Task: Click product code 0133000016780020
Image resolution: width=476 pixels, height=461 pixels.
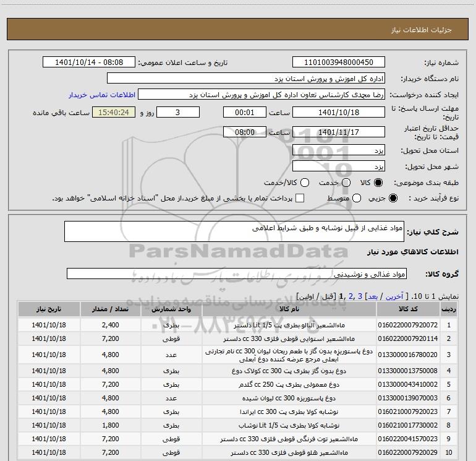Action: [x=408, y=355]
